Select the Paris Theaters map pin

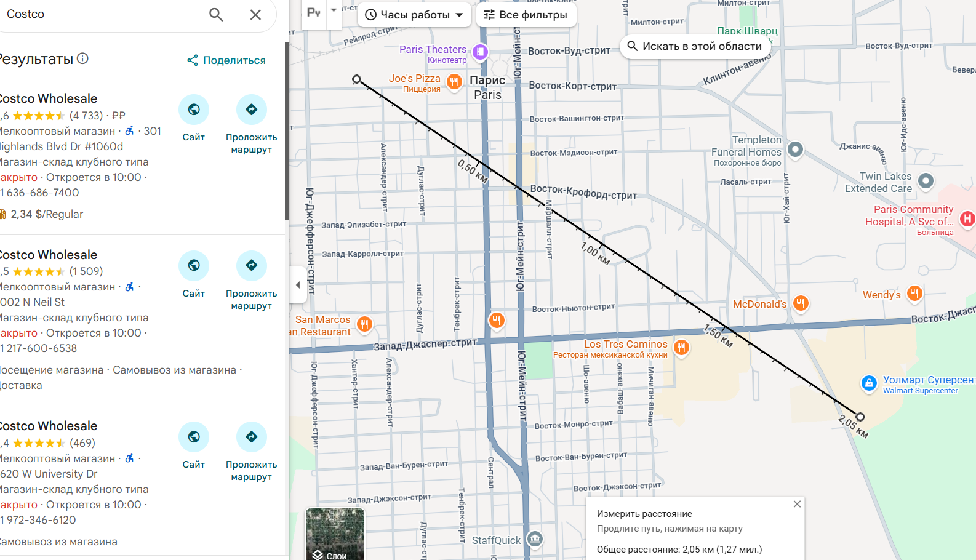tap(481, 52)
